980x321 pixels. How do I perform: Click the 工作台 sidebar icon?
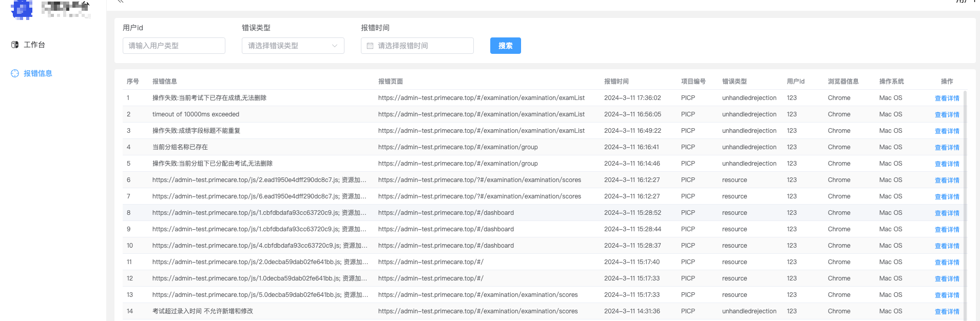(15, 45)
